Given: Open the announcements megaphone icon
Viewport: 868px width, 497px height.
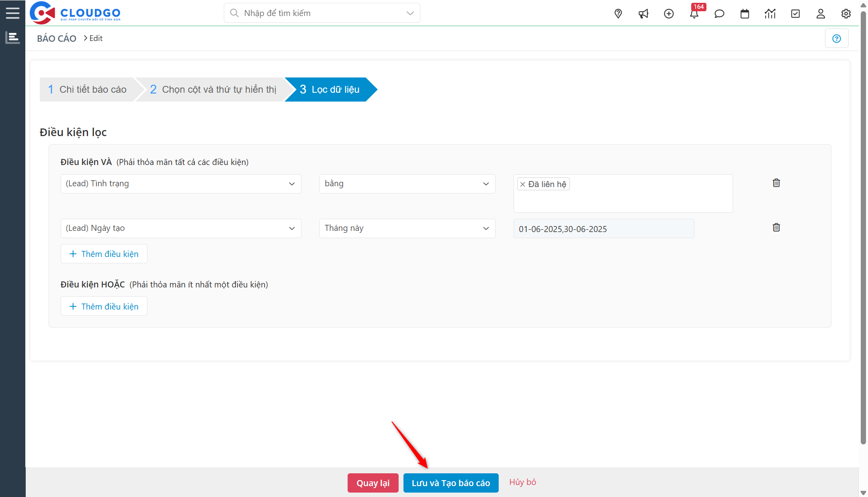Looking at the screenshot, I should (643, 13).
